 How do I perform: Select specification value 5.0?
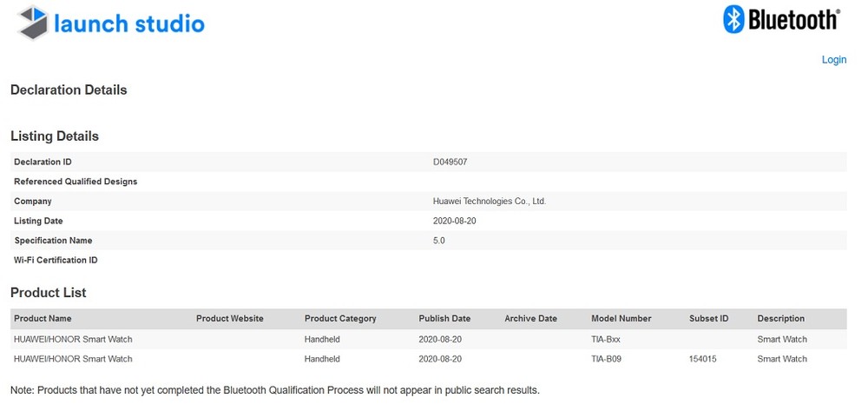(x=439, y=241)
